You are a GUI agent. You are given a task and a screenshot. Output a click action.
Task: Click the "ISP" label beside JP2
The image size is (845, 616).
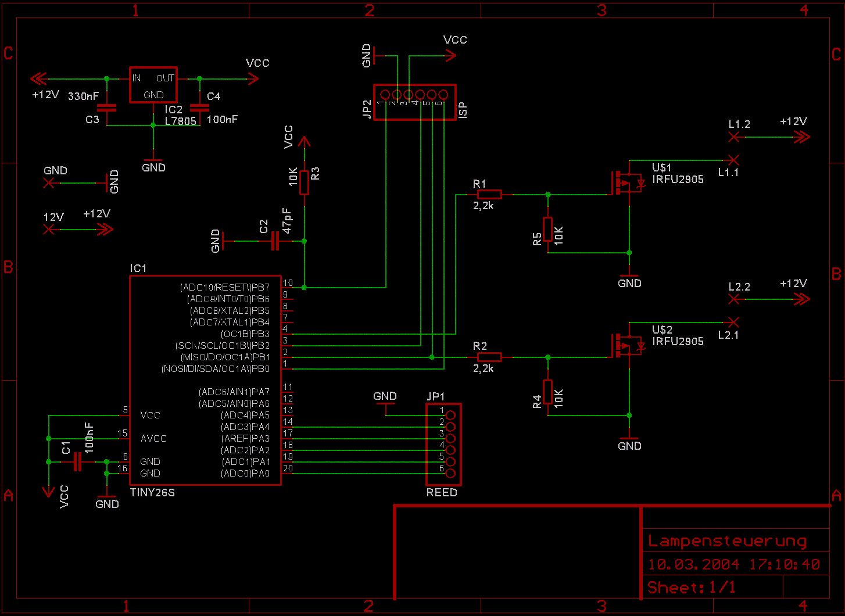(x=463, y=111)
